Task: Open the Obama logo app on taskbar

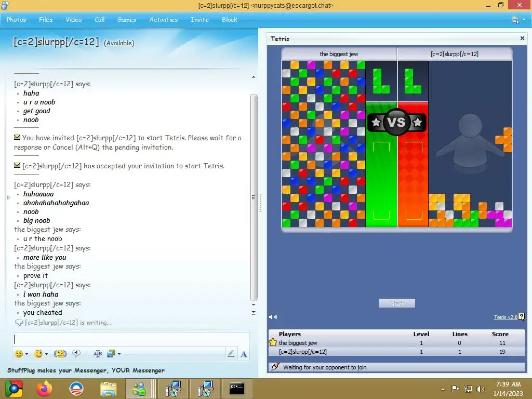Action: [76, 389]
